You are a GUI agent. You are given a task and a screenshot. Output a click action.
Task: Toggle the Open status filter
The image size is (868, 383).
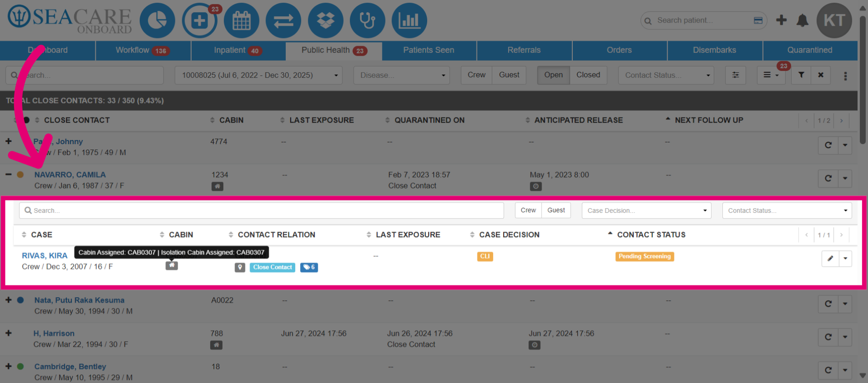tap(553, 75)
